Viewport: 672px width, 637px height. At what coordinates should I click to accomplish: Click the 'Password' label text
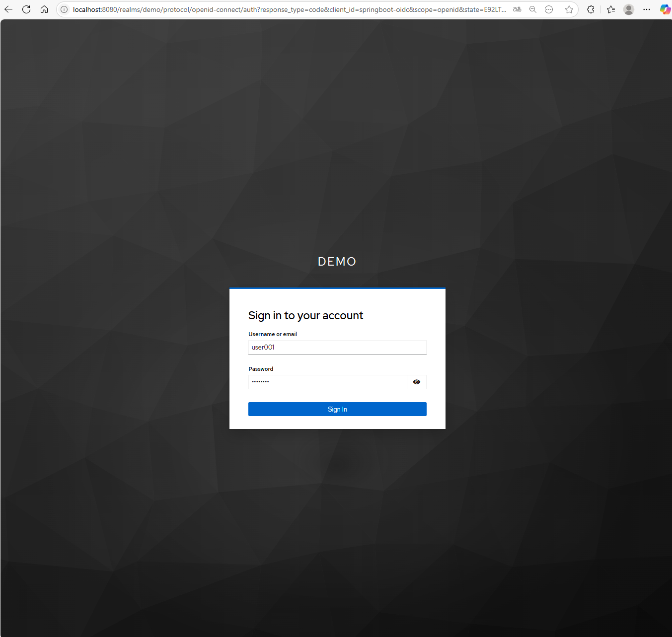click(x=261, y=369)
